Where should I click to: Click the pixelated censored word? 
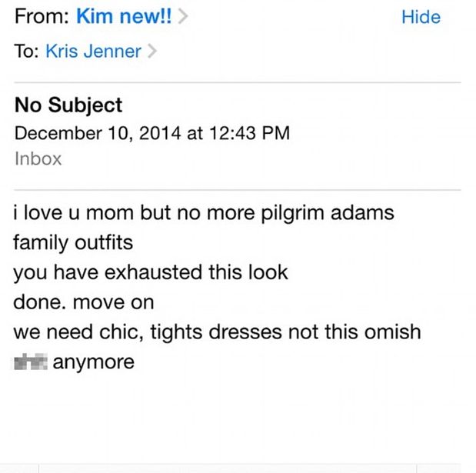click(x=32, y=361)
